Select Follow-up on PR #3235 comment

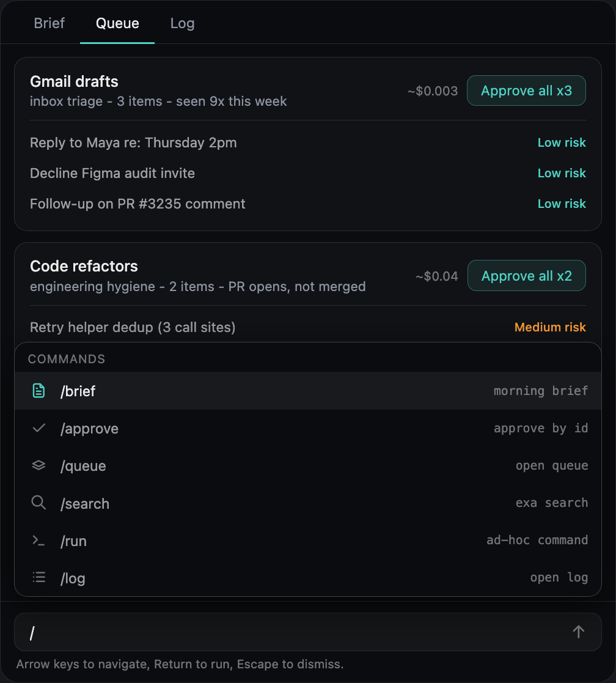tap(308, 204)
